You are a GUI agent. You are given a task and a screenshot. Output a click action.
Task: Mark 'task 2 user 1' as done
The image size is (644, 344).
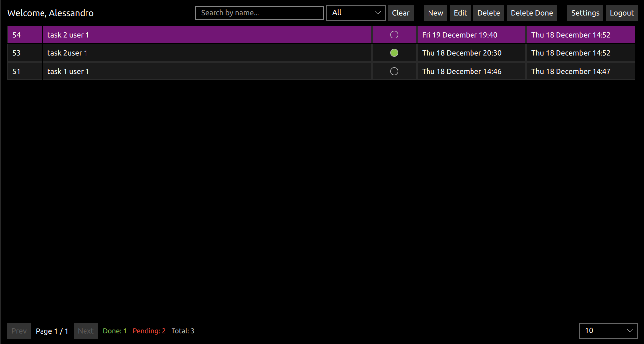394,35
